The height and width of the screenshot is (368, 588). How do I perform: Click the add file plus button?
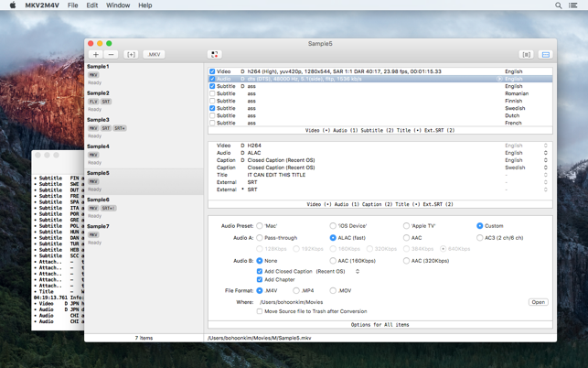pos(96,54)
